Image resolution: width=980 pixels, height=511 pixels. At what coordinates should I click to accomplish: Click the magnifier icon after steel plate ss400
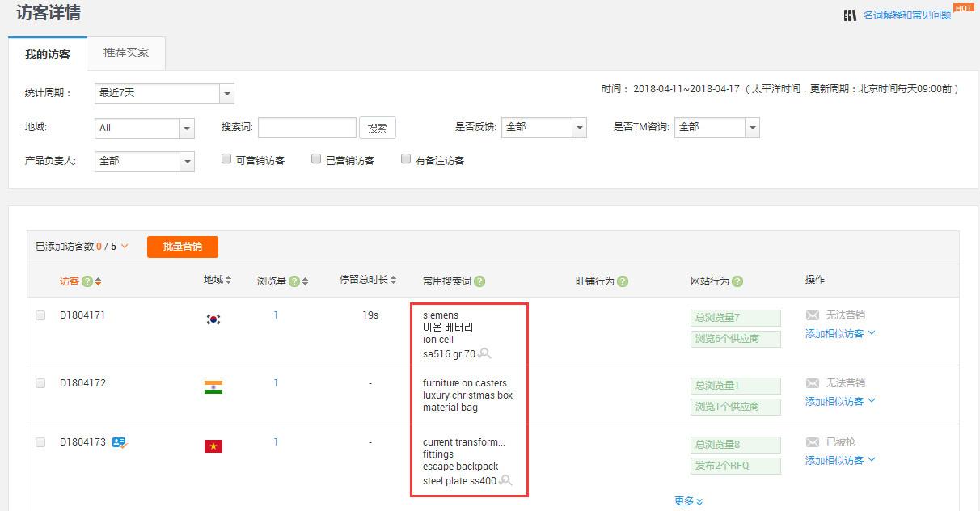[x=507, y=479]
